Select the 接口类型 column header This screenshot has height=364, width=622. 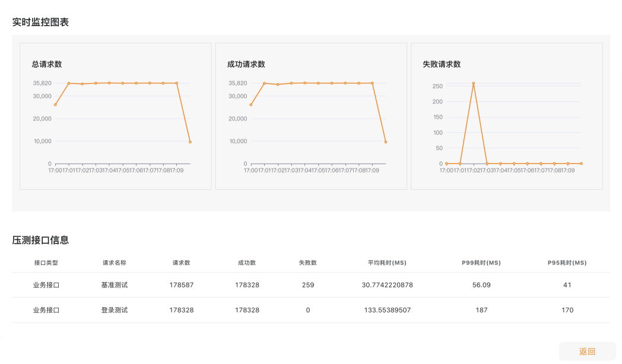(46, 263)
